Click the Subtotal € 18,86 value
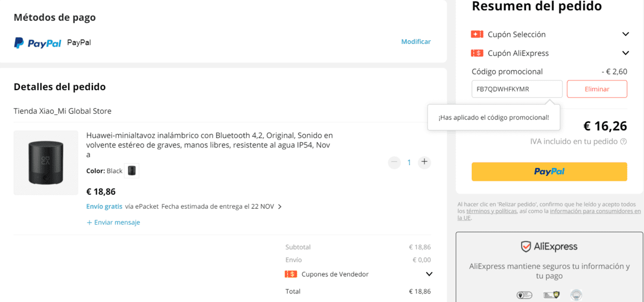 [420, 247]
